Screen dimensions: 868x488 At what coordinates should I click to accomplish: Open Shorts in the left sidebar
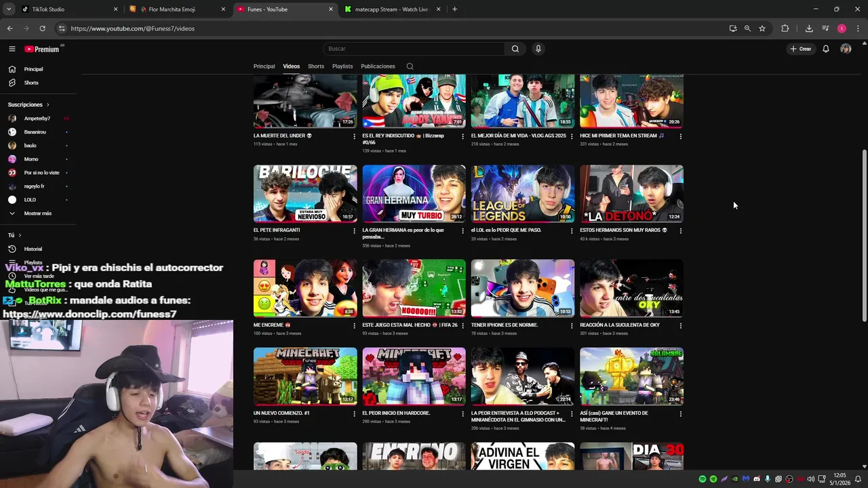[x=38, y=83]
